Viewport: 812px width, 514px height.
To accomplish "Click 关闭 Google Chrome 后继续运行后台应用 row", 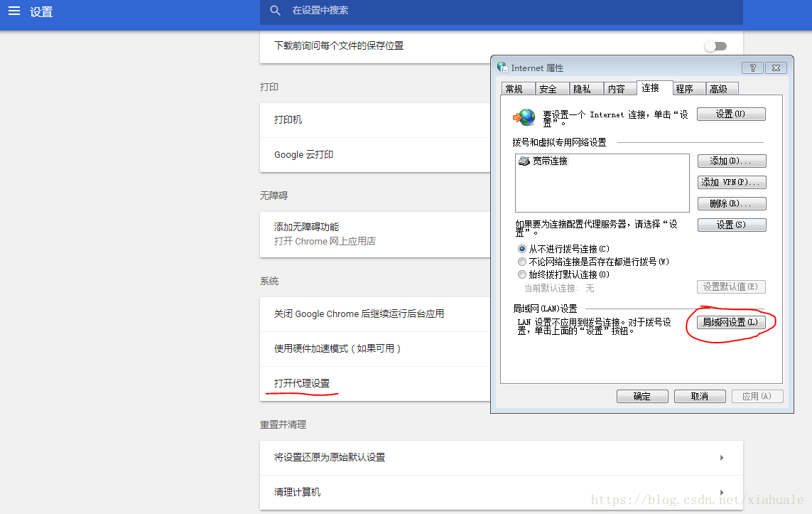I will [375, 314].
